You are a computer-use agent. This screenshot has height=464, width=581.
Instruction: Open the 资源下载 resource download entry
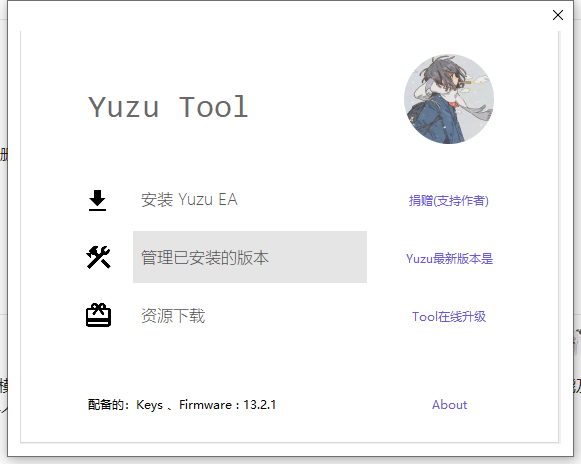173,316
